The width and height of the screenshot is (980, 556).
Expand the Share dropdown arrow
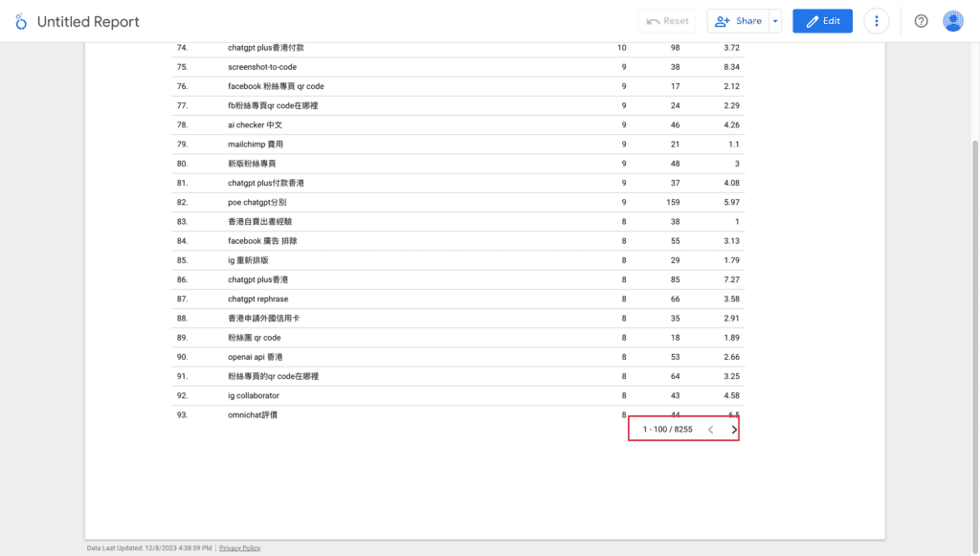point(775,21)
